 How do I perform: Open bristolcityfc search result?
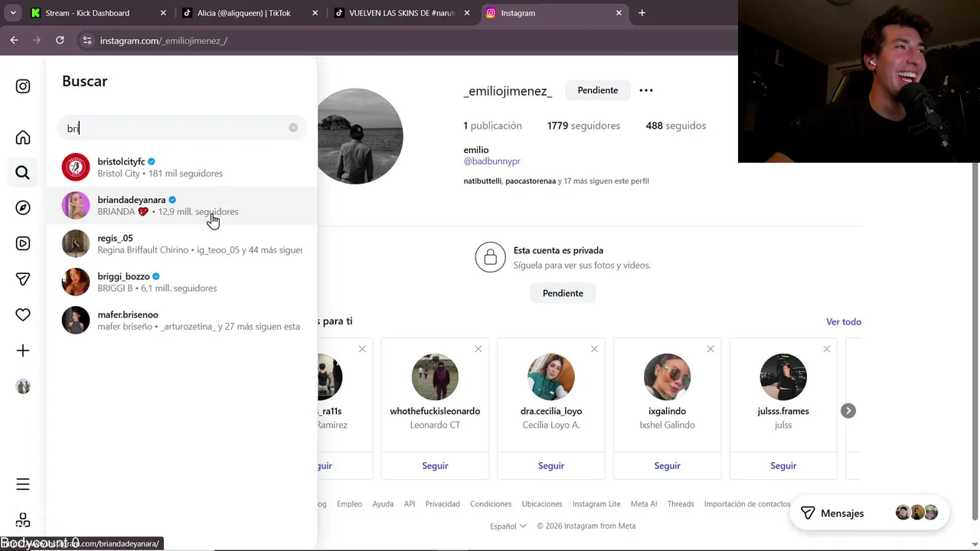tap(181, 167)
